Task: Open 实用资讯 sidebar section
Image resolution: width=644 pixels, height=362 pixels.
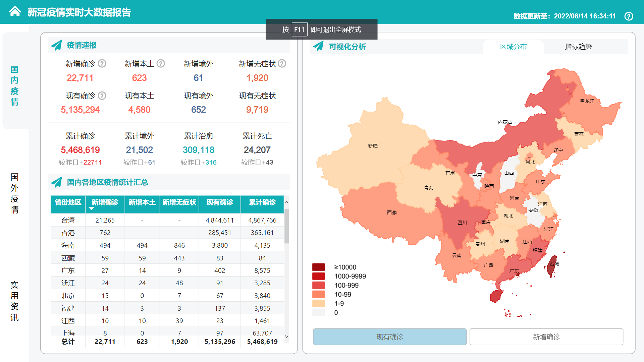Action: coord(14,301)
